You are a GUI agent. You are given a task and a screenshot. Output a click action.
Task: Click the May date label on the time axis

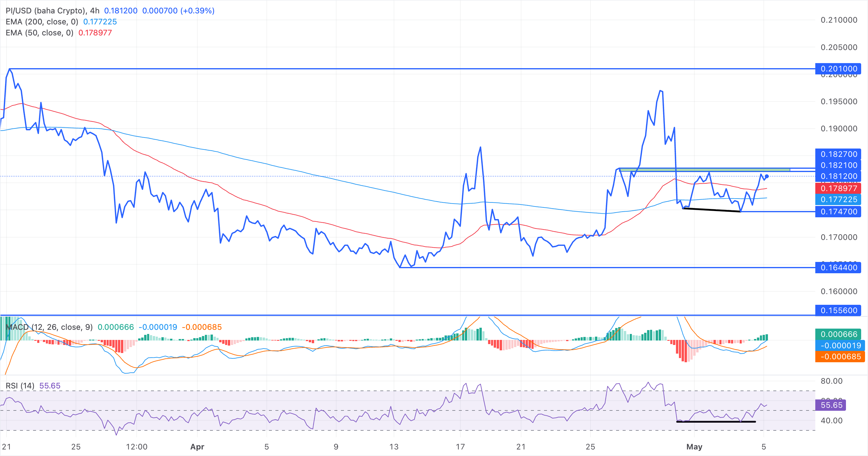pyautogui.click(x=694, y=447)
